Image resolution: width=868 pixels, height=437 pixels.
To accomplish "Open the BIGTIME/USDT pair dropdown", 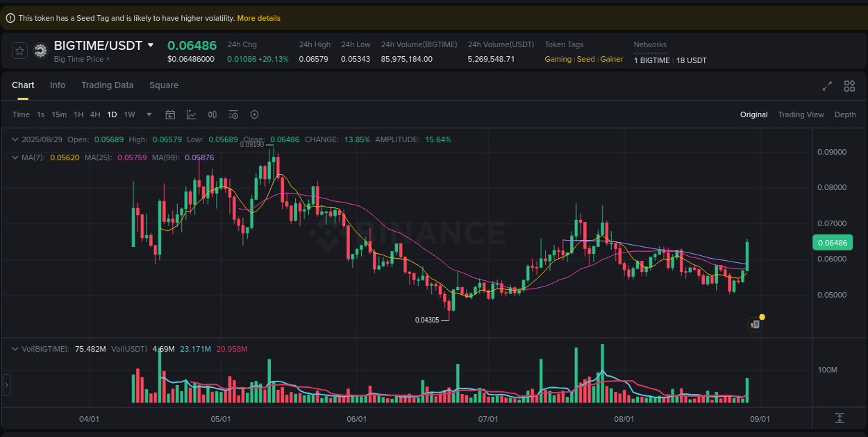I will click(150, 45).
